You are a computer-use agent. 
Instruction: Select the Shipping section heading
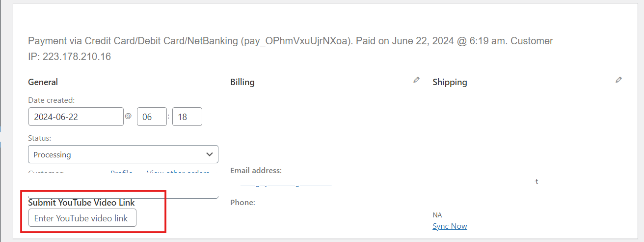(450, 82)
